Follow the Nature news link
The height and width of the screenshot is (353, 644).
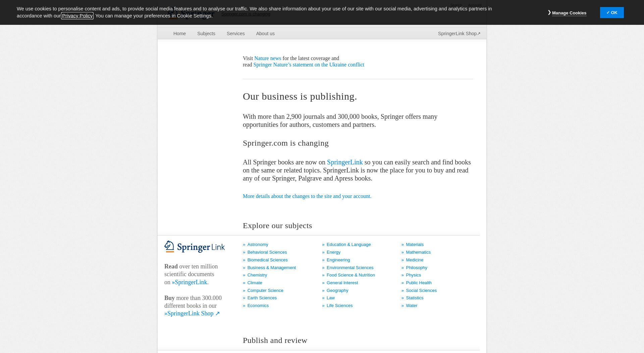tap(268, 58)
